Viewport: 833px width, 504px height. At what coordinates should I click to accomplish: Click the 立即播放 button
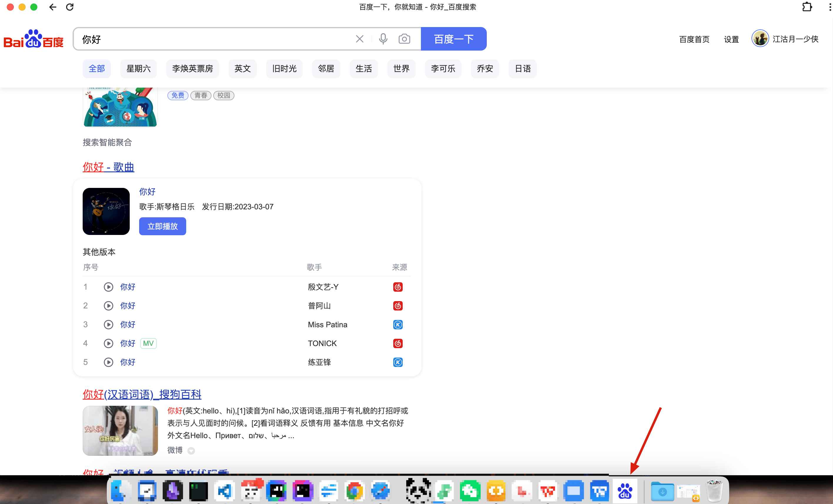pyautogui.click(x=162, y=226)
